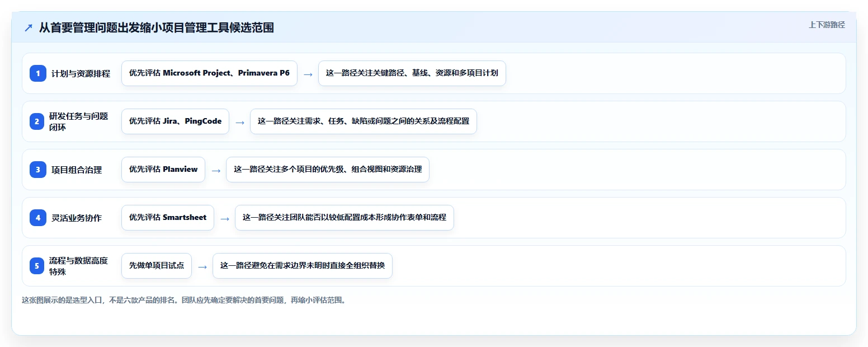
Task: Click the arrow icon beside the main title
Action: pyautogui.click(x=29, y=27)
